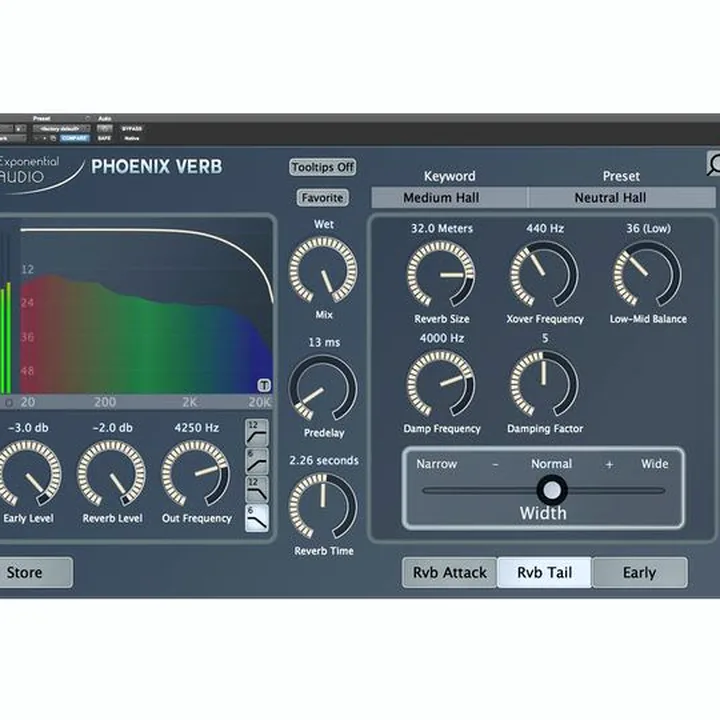Viewport: 720px width, 720px height.
Task: Switch to the Rvb Attack tab
Action: coord(450,573)
